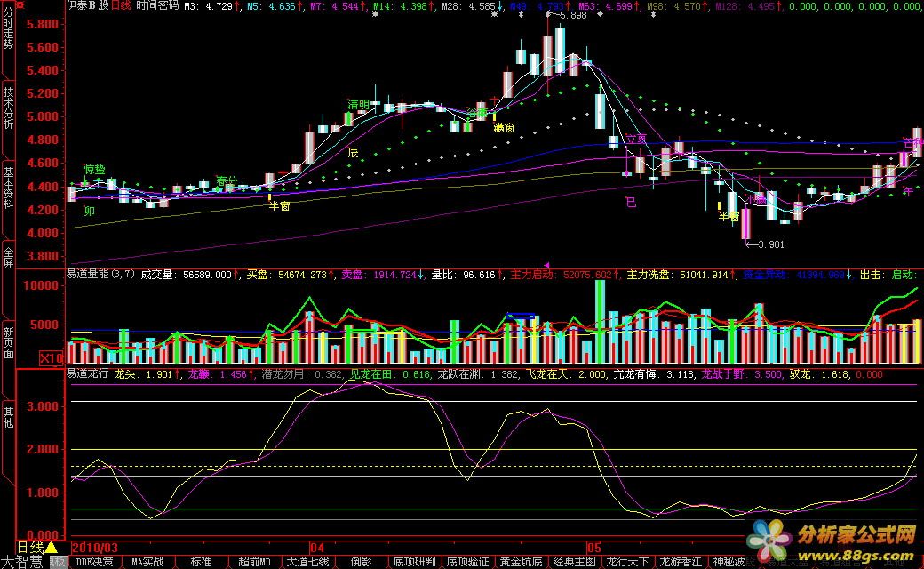
Task: Open the 底顶研判 indicator tab
Action: (x=414, y=562)
